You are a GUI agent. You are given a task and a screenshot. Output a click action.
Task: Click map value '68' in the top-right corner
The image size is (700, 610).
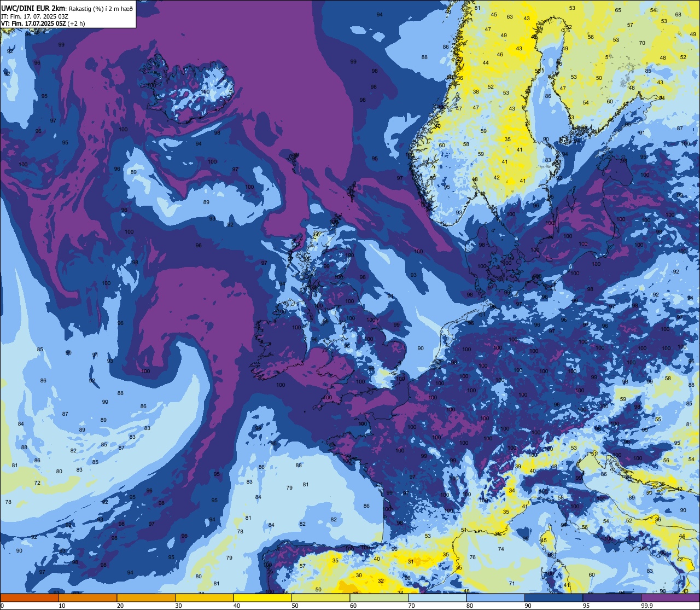tap(678, 14)
